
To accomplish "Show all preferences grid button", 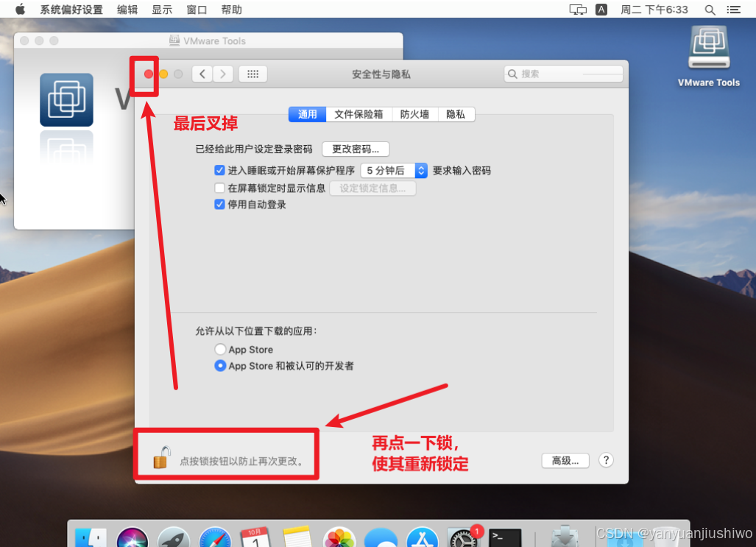I will (253, 74).
